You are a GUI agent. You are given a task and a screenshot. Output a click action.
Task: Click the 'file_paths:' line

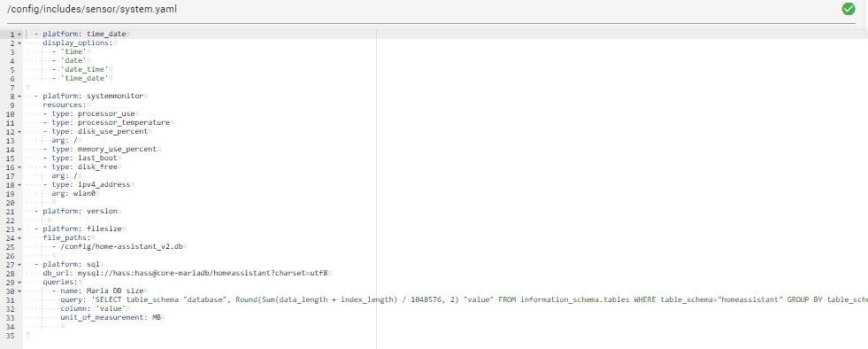tap(67, 237)
